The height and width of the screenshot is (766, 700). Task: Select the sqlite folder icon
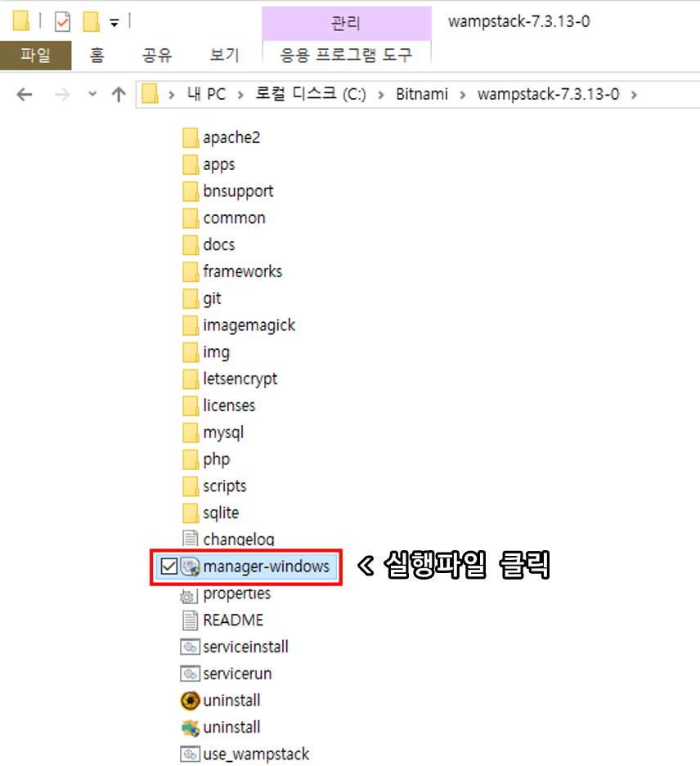[x=191, y=513]
